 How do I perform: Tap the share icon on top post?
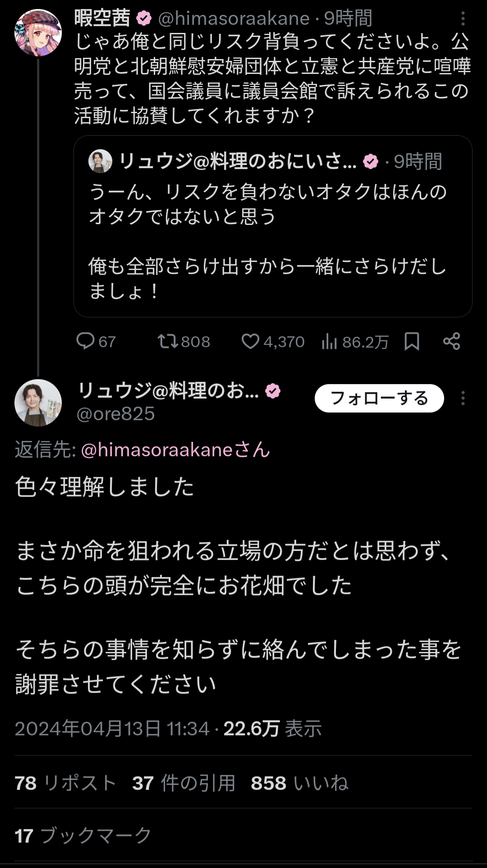(x=451, y=341)
